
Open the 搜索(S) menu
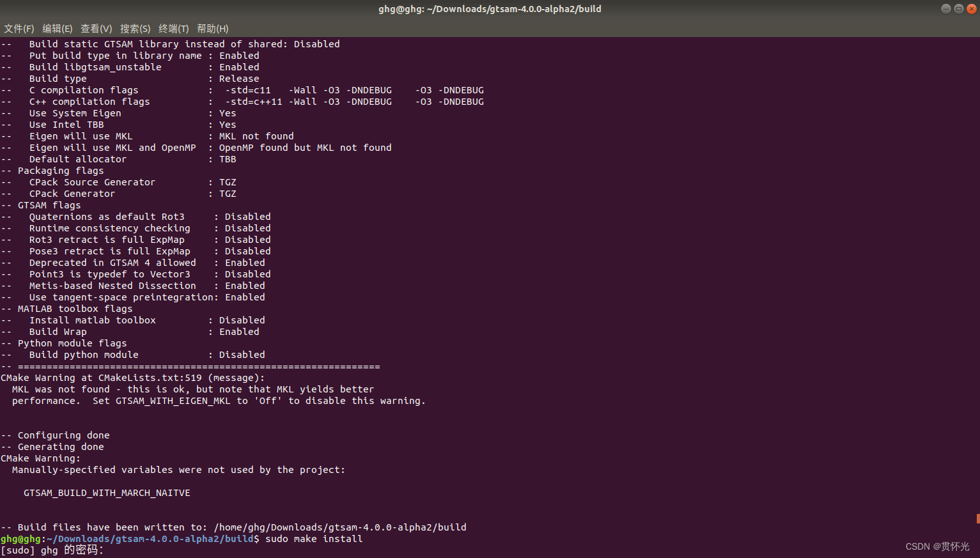[x=135, y=29]
